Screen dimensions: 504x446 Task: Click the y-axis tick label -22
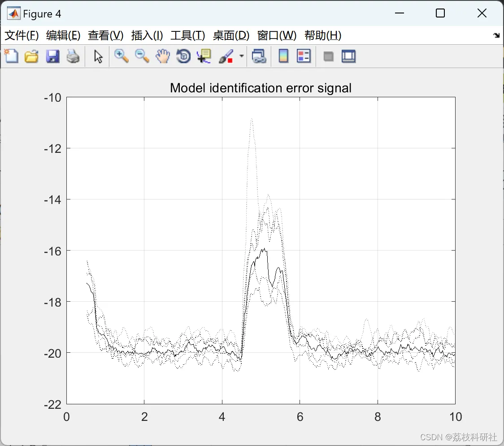pyautogui.click(x=52, y=404)
